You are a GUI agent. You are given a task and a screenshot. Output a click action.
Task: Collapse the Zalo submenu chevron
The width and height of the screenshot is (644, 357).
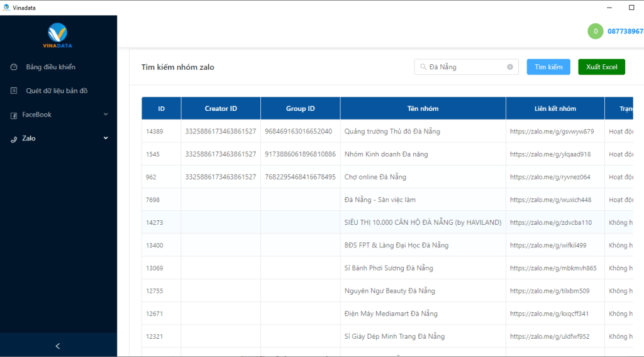point(106,138)
